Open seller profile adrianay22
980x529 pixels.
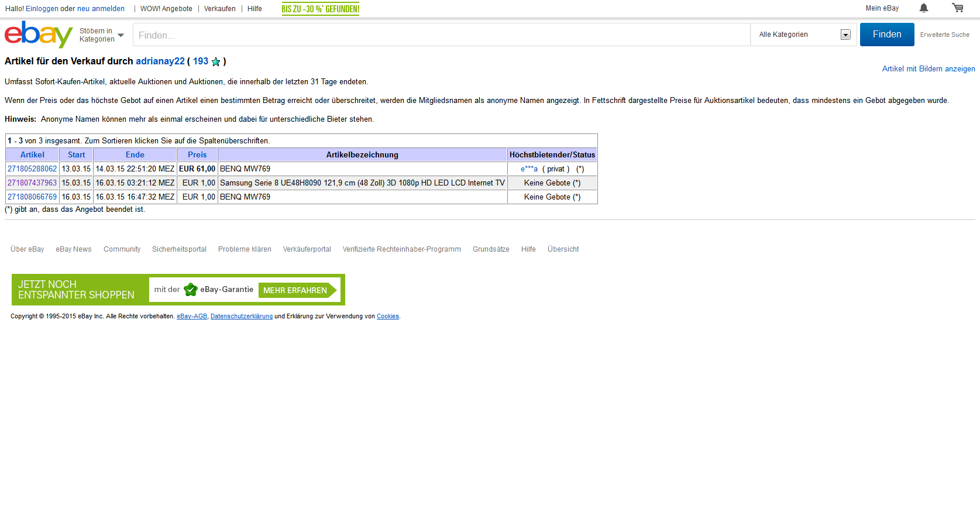point(160,61)
